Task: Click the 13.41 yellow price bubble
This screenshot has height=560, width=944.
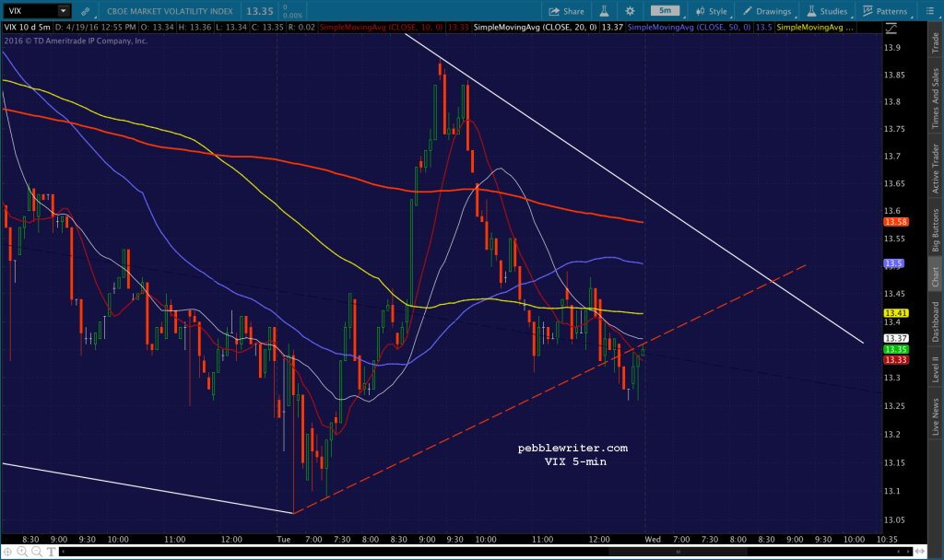Action: [896, 313]
